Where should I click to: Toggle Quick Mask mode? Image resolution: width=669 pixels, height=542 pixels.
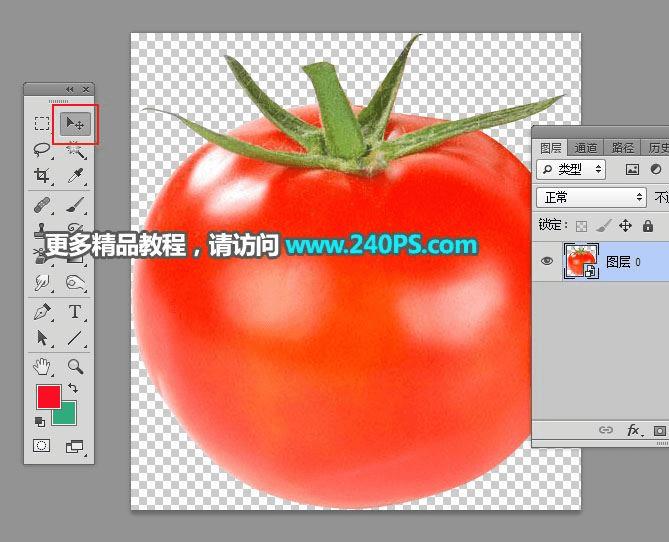click(x=41, y=446)
